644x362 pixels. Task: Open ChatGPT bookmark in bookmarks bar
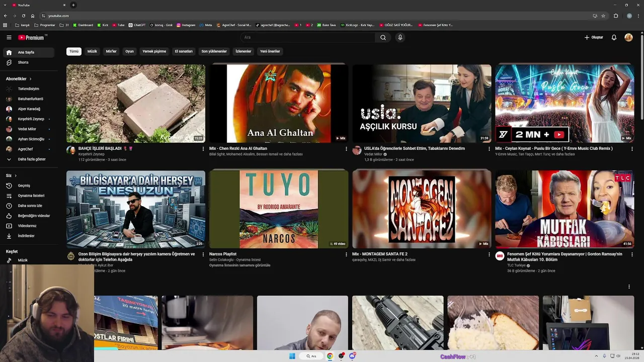click(x=137, y=25)
